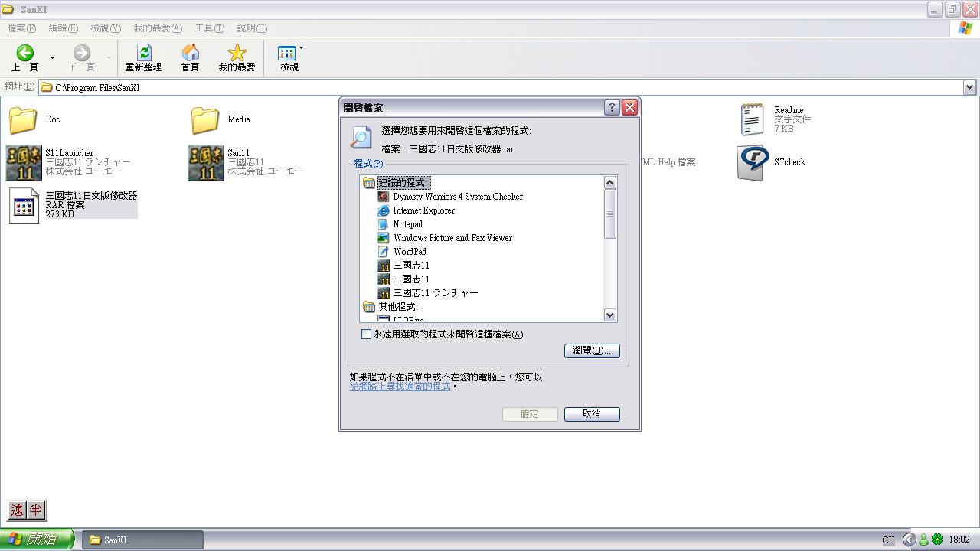Viewport: 980px width, 551px height.
Task: Click the 速 input method button
Action: click(17, 510)
